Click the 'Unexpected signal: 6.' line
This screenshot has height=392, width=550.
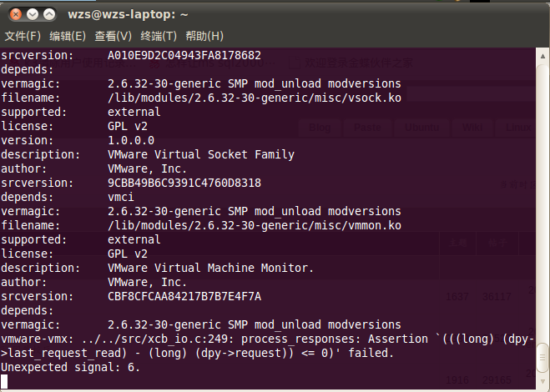point(70,367)
